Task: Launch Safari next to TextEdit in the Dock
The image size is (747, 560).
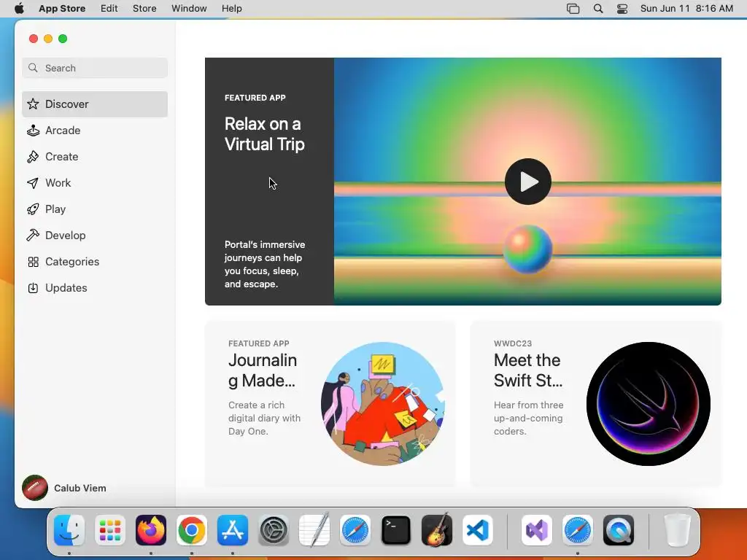Action: click(355, 530)
